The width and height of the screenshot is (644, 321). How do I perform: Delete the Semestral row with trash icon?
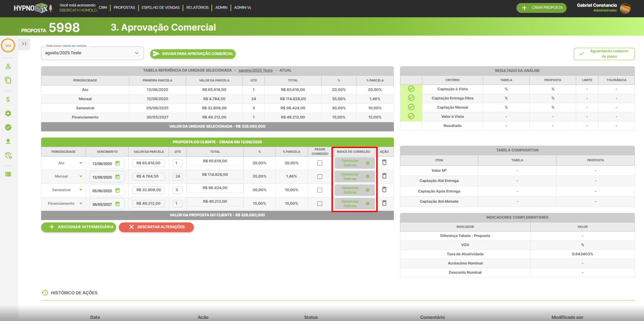384,189
